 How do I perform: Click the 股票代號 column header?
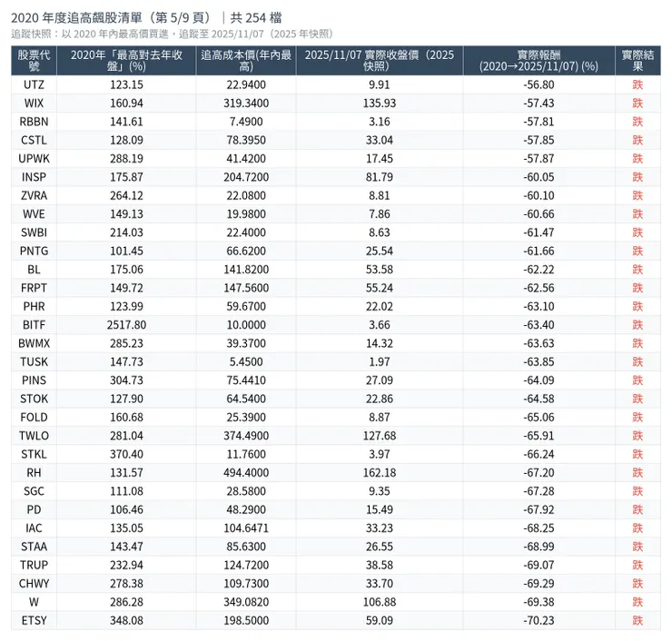34,61
